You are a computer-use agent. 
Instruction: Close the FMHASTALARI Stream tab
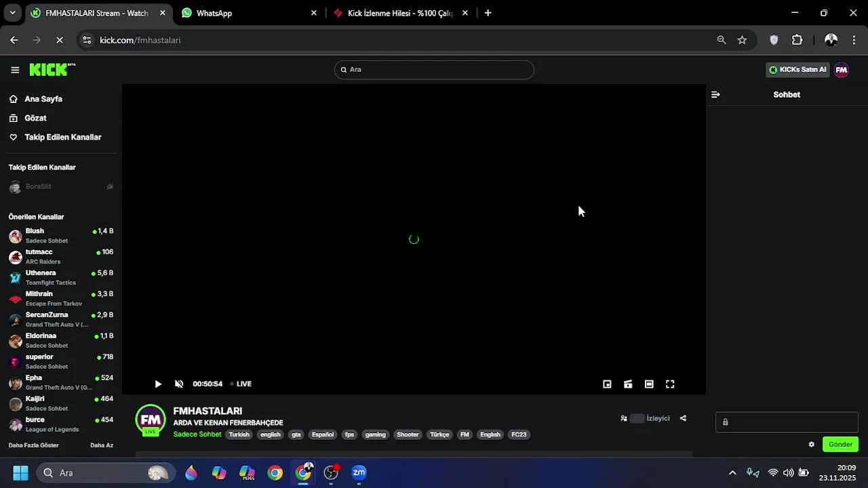162,13
